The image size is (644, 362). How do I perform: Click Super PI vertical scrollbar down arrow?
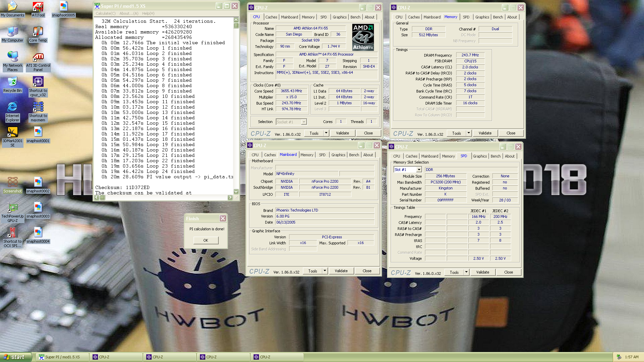click(236, 191)
